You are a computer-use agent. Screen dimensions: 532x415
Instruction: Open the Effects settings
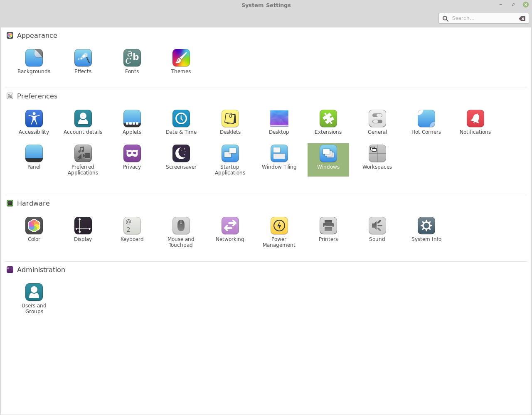[x=83, y=60]
